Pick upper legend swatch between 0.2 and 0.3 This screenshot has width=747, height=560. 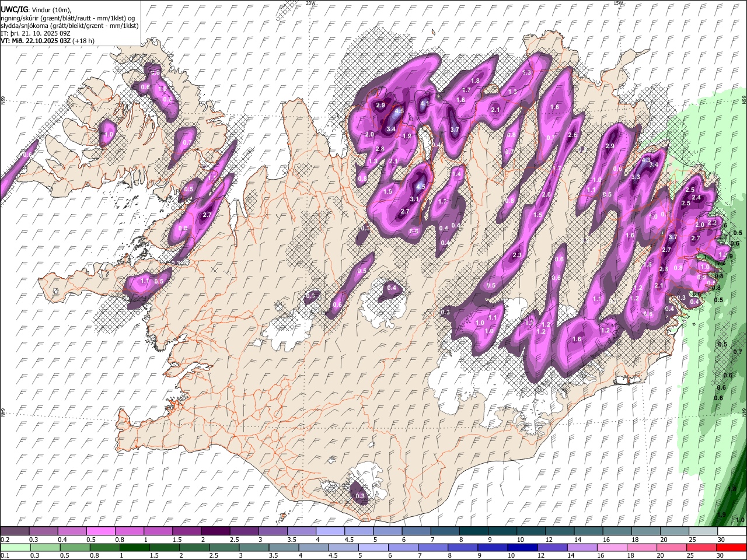15,531
